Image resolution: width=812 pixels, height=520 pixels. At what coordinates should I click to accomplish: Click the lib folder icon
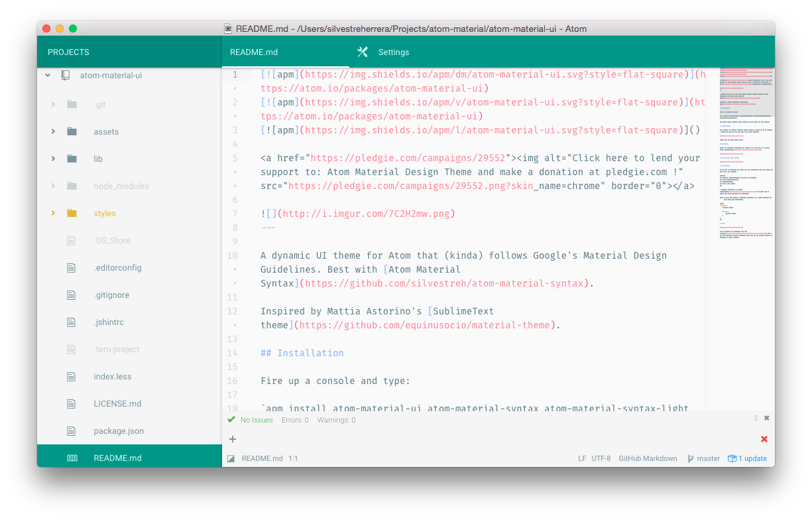pyautogui.click(x=72, y=159)
